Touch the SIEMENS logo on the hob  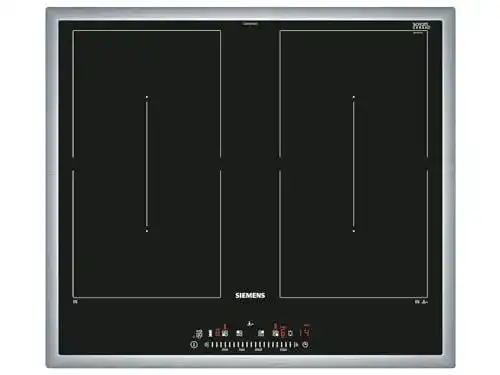[x=250, y=295]
